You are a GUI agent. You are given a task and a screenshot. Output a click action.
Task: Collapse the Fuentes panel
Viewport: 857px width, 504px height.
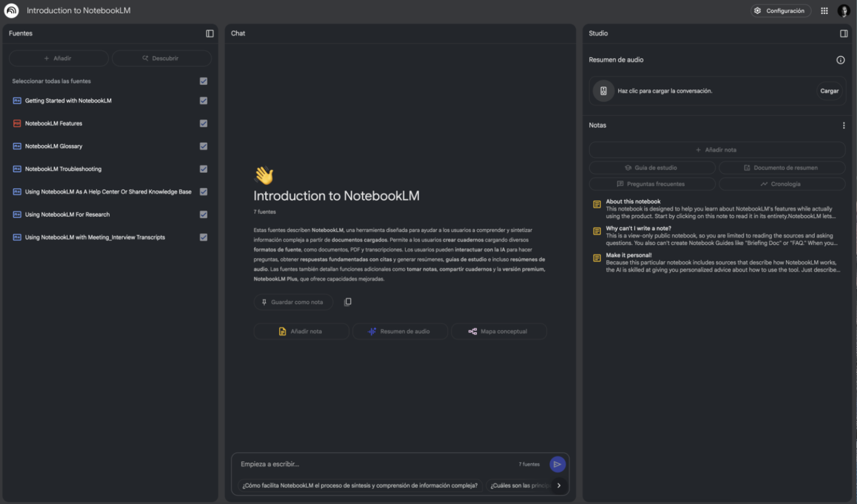pyautogui.click(x=210, y=34)
